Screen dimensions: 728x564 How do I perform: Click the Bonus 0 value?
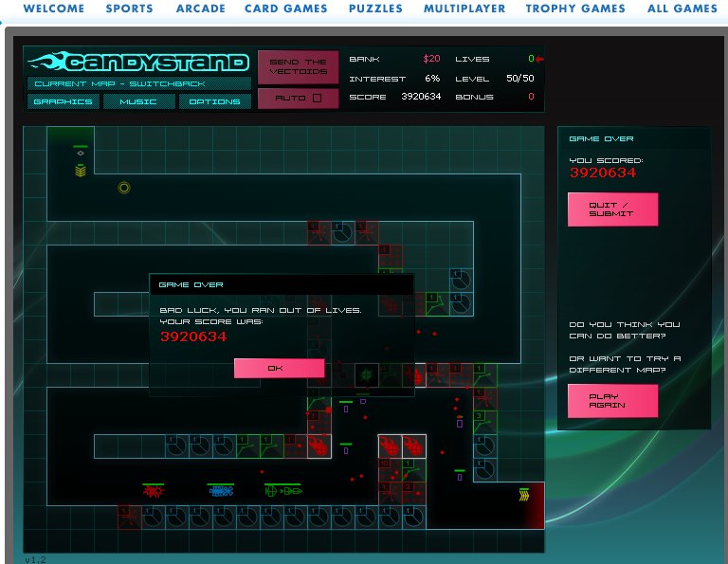coord(531,97)
